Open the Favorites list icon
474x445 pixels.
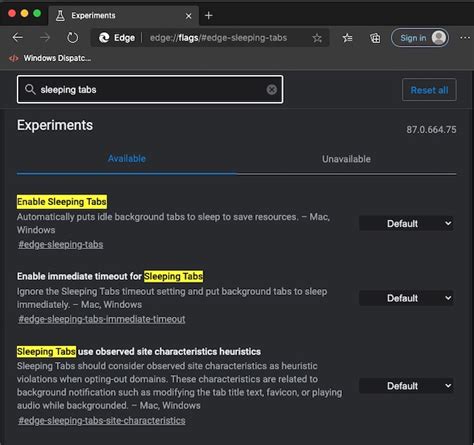coord(347,38)
